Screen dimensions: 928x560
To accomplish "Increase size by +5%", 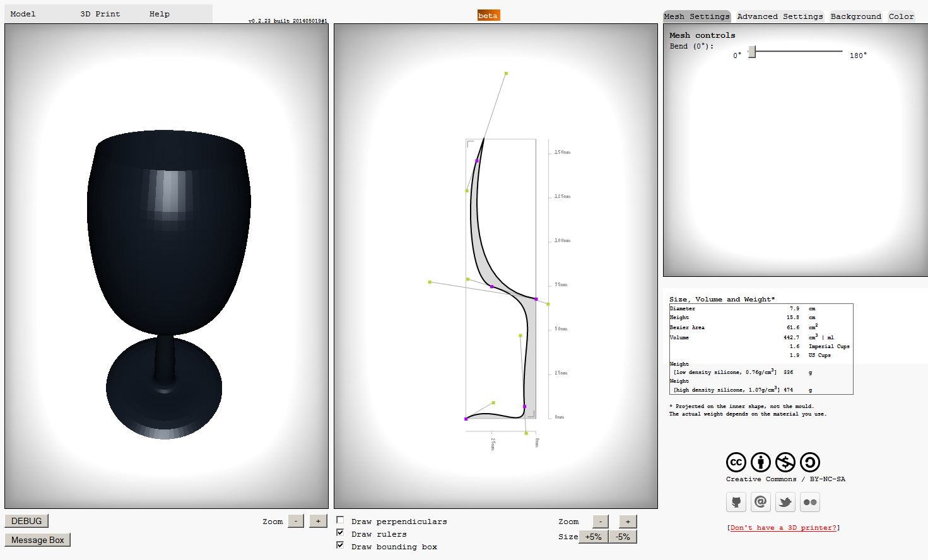I will pos(593,537).
